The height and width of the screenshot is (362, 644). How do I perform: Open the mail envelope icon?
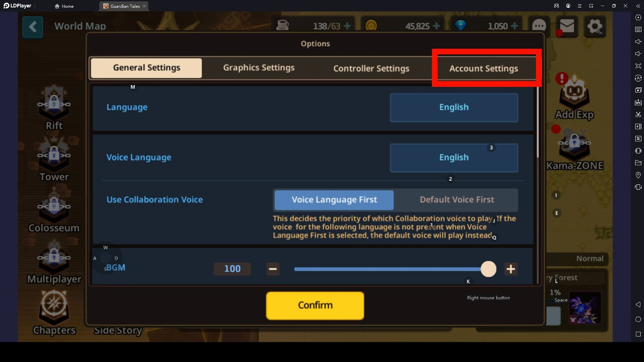coord(567,26)
